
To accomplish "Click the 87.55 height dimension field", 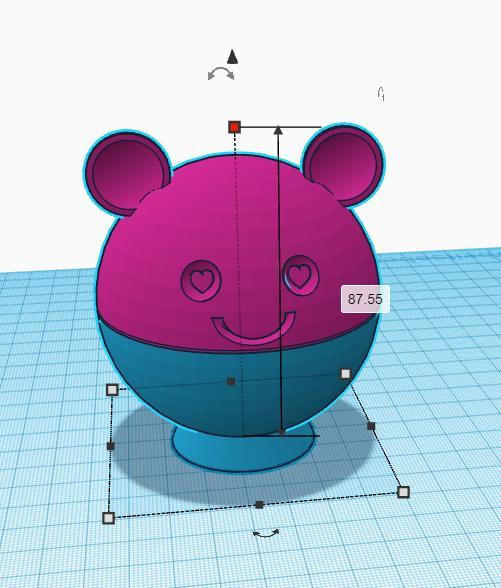I will click(365, 299).
